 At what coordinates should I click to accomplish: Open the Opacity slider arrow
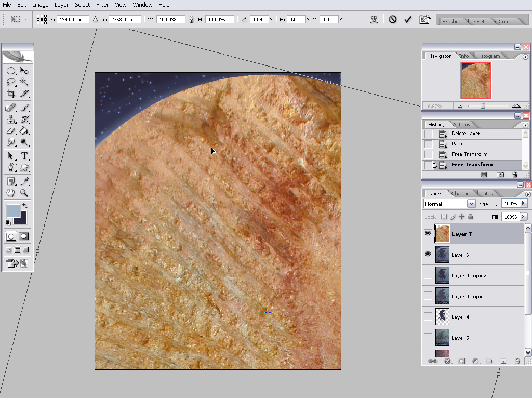point(524,203)
